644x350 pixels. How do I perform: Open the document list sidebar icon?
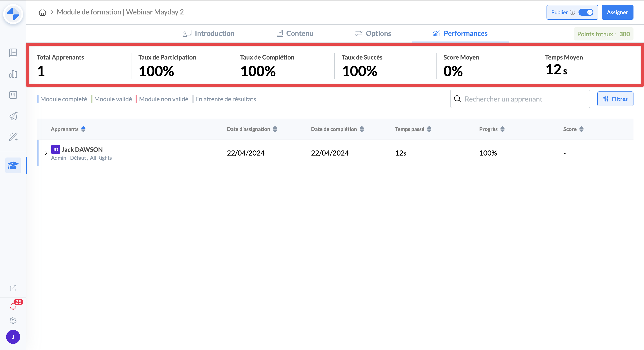13,53
